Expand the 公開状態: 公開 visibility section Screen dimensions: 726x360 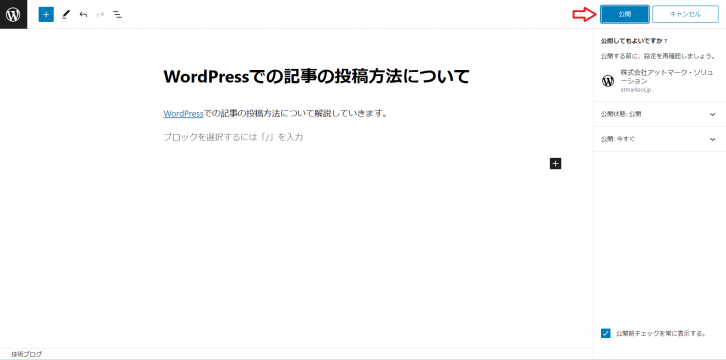(659, 114)
